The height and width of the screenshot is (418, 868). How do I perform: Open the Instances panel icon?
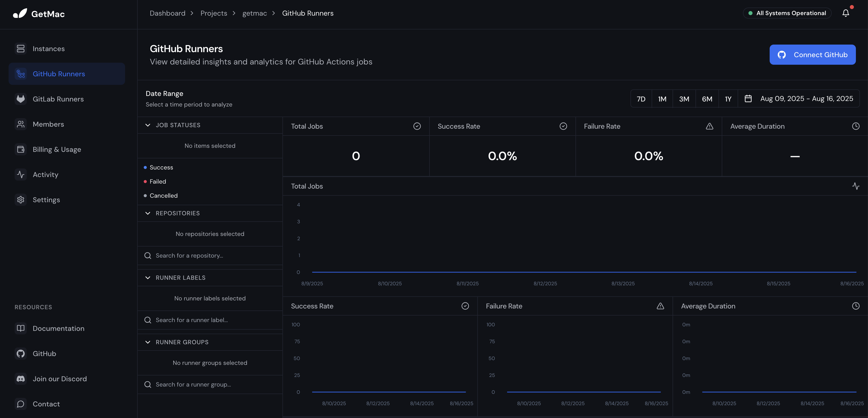tap(21, 48)
